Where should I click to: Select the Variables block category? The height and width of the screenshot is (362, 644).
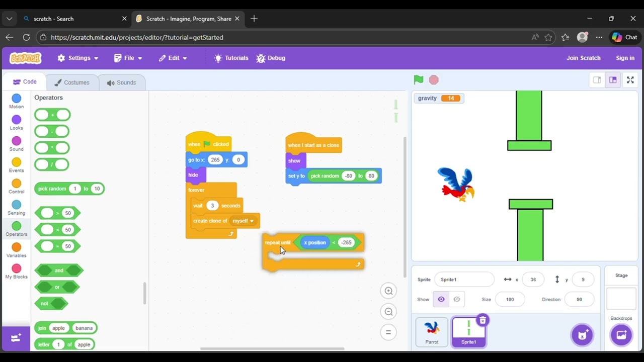(17, 250)
